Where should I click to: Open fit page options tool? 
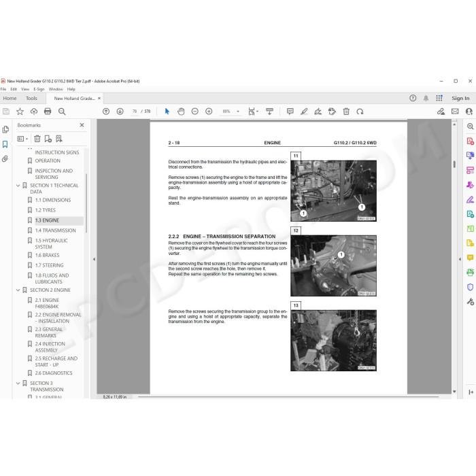pos(253,112)
